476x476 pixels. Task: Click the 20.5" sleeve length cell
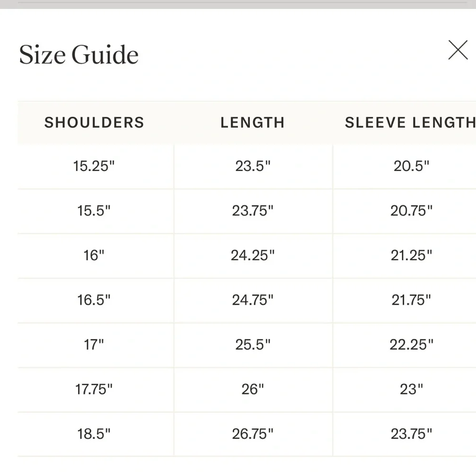pyautogui.click(x=411, y=166)
